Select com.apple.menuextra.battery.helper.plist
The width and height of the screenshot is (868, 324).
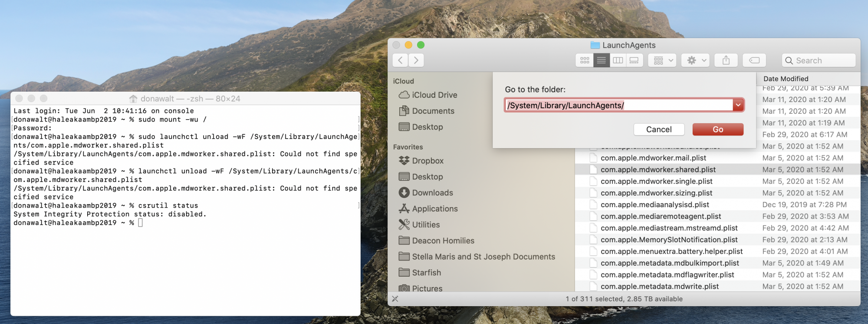671,251
